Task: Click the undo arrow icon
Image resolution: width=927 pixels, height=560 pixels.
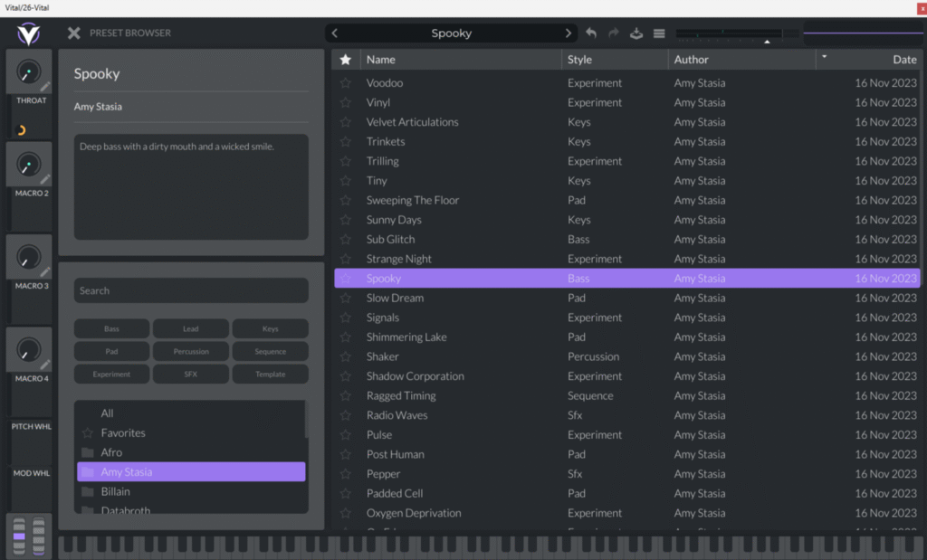Action: pyautogui.click(x=591, y=33)
